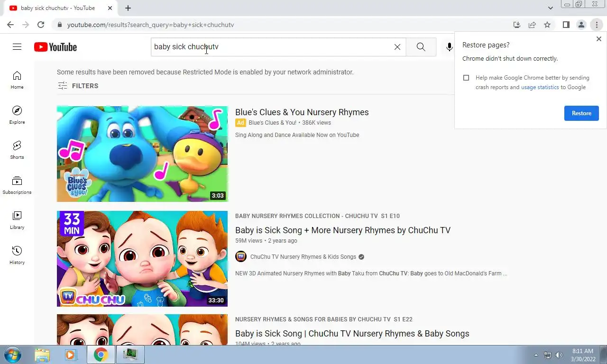This screenshot has height=364, width=607.
Task: Click the volume speaker tray icon
Action: [x=559, y=355]
